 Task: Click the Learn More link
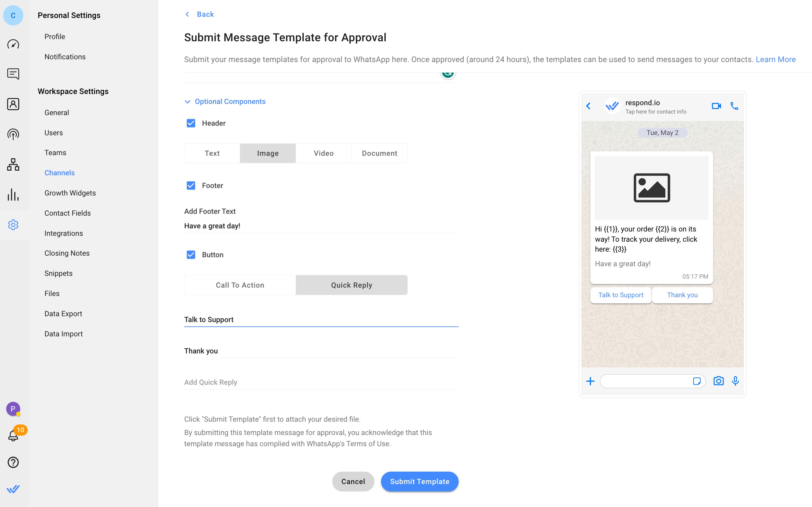click(776, 59)
